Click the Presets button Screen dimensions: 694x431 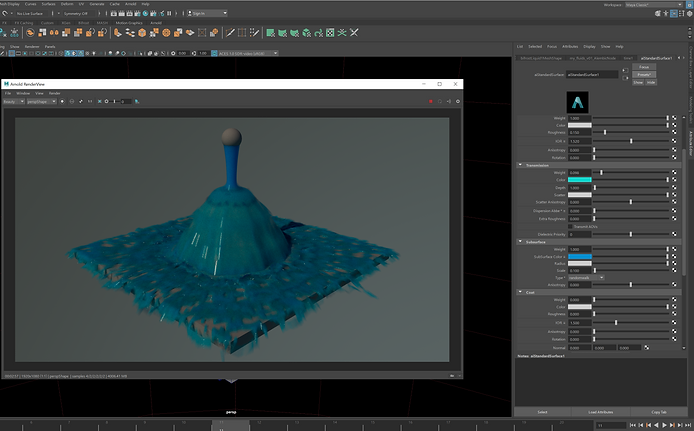click(x=644, y=74)
